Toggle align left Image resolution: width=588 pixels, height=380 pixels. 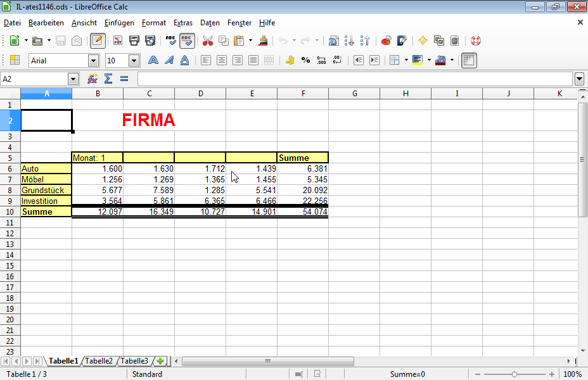[x=205, y=60]
